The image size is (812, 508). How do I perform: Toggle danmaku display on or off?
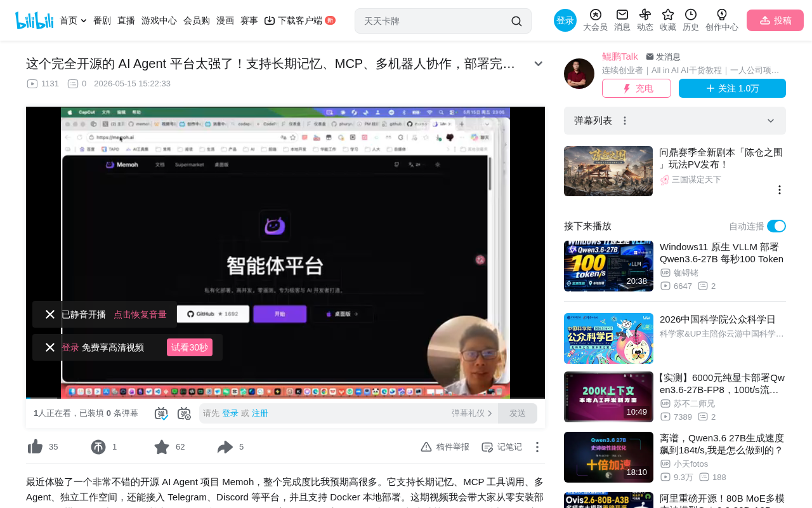coord(161,413)
